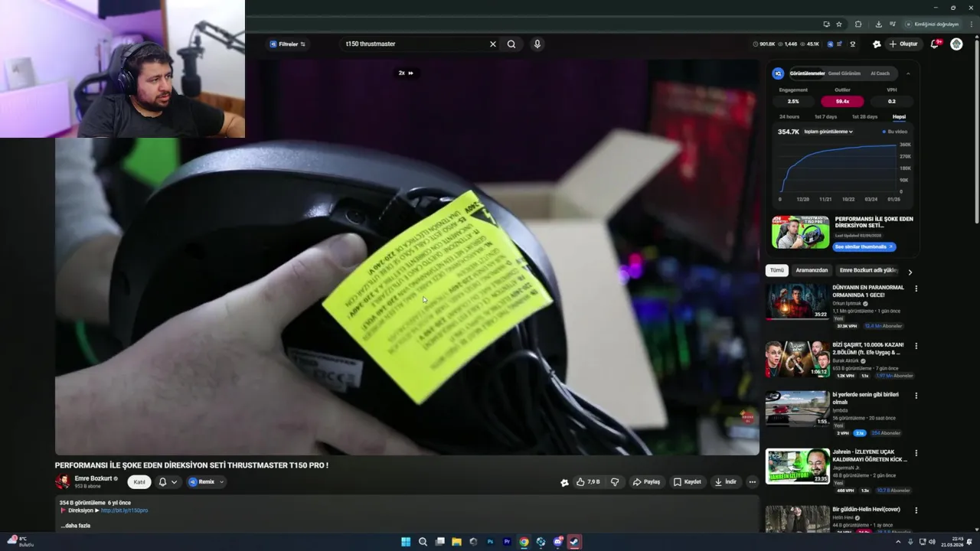Click the 901.8K clock stat
980x551 pixels.
pos(763,44)
